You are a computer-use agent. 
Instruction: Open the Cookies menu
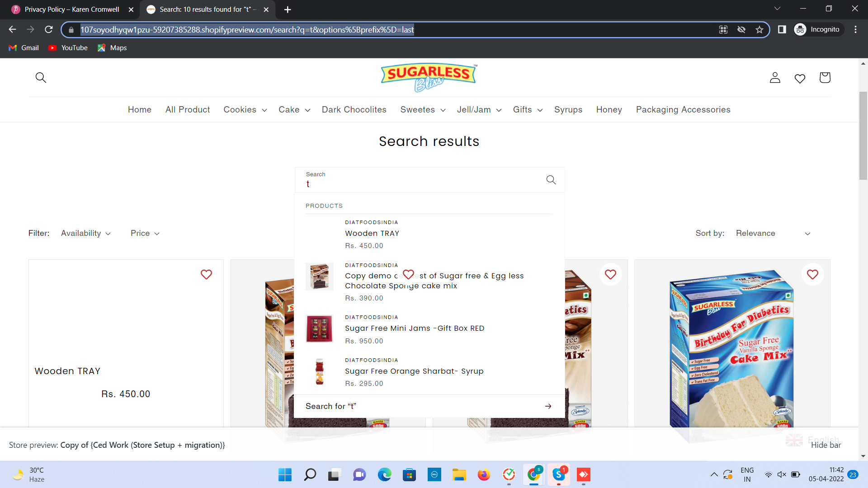click(x=245, y=110)
